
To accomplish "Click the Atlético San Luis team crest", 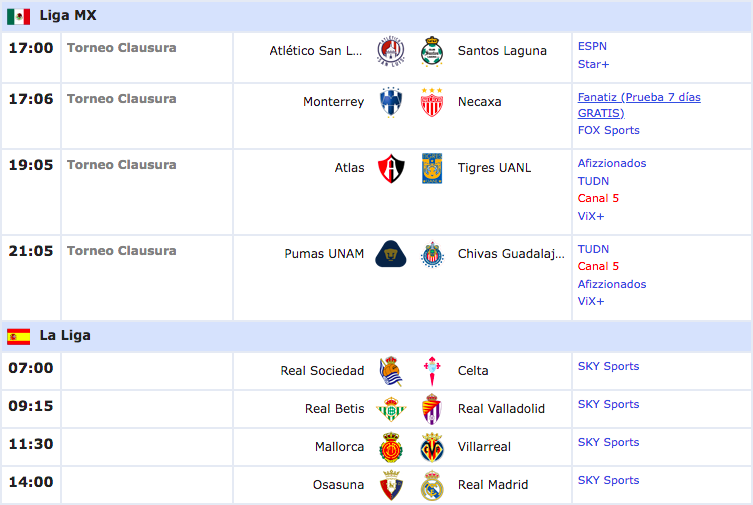I will coord(391,51).
